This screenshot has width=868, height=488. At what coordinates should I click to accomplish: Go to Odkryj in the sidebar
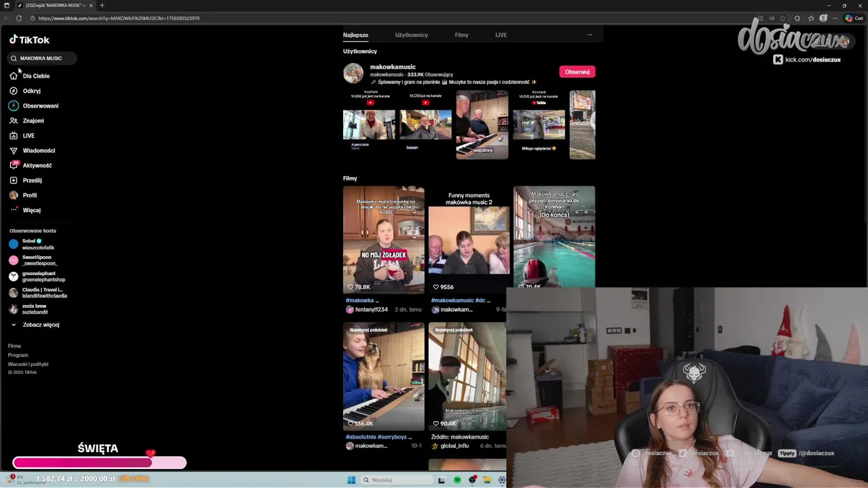tap(25, 91)
